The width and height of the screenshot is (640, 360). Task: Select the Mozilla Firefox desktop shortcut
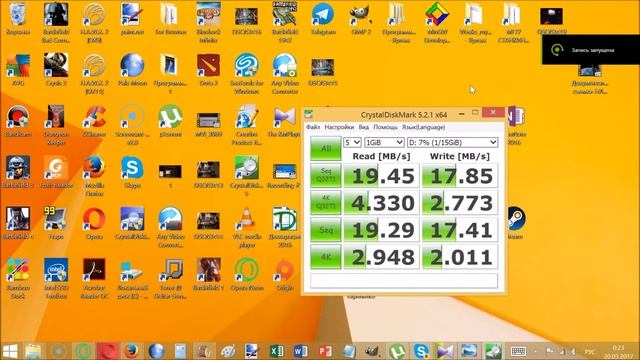click(x=94, y=176)
